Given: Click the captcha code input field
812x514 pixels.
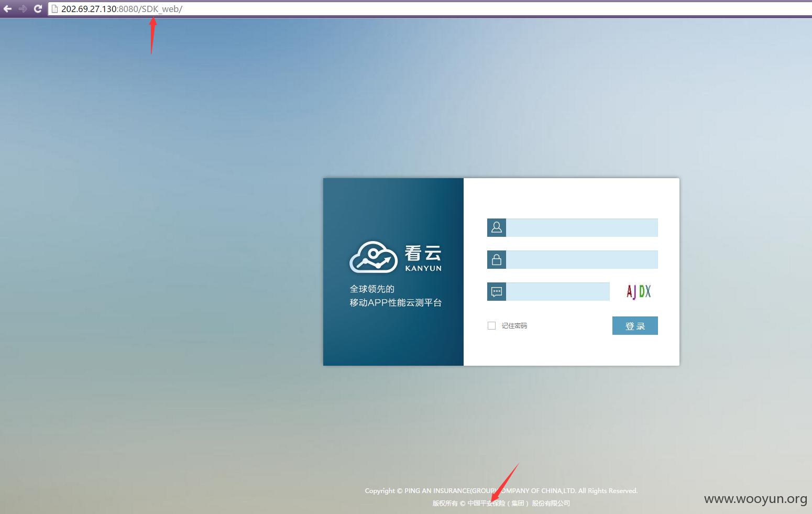Looking at the screenshot, I should [x=558, y=291].
